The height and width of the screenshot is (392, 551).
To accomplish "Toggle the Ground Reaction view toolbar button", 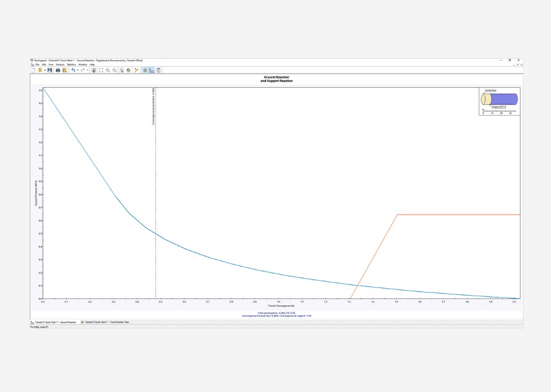I will (152, 70).
